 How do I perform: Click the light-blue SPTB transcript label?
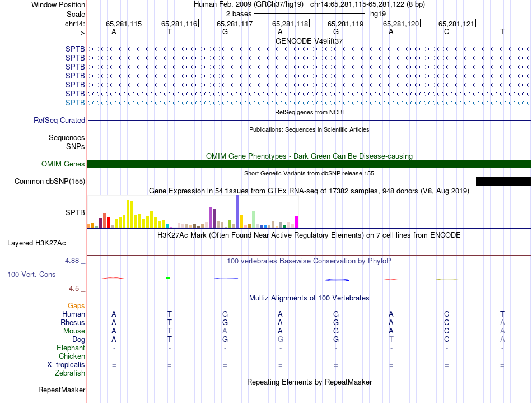point(75,103)
